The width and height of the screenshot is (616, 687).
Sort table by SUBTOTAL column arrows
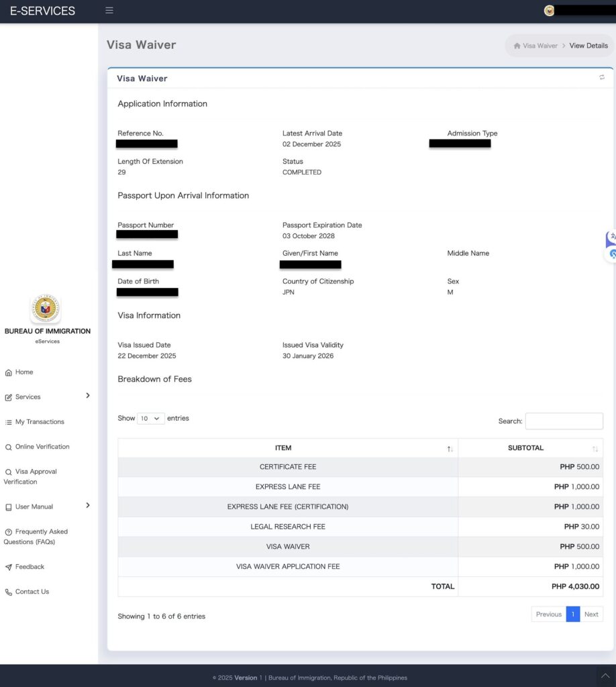(595, 448)
